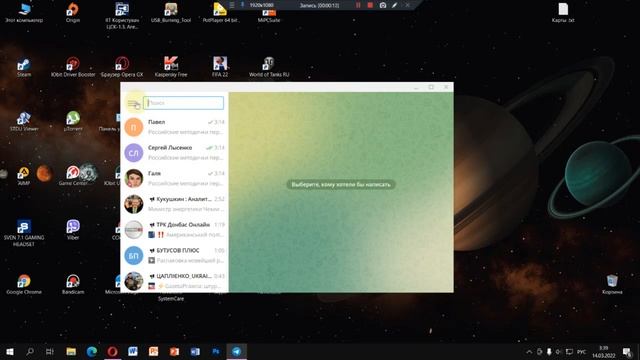The image size is (640, 360).
Task: Stop the Bandicam recording
Action: 370,5
